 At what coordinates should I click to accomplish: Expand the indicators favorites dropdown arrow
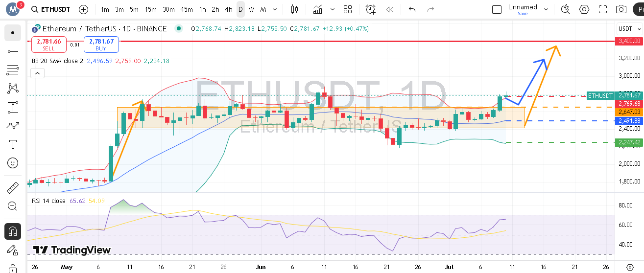tap(333, 9)
